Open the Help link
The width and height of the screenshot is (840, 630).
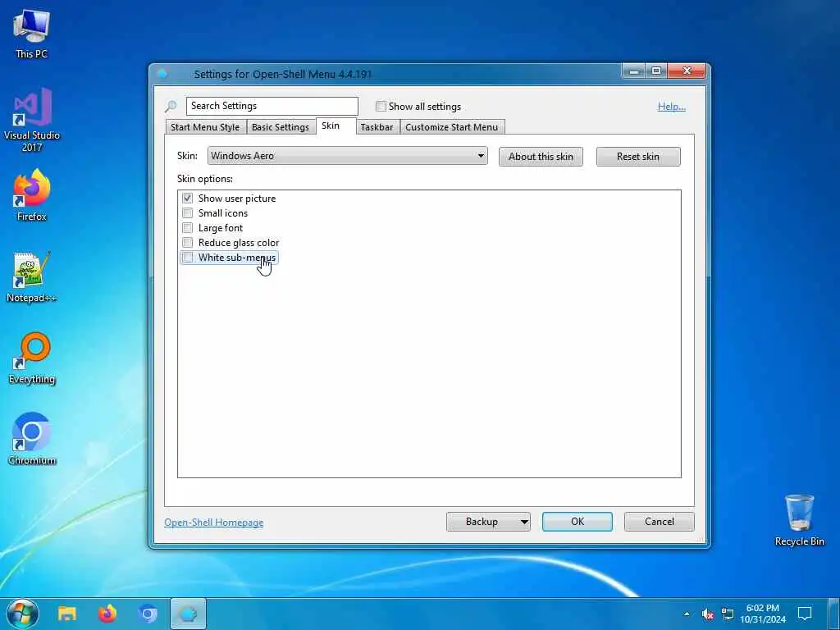coord(671,107)
